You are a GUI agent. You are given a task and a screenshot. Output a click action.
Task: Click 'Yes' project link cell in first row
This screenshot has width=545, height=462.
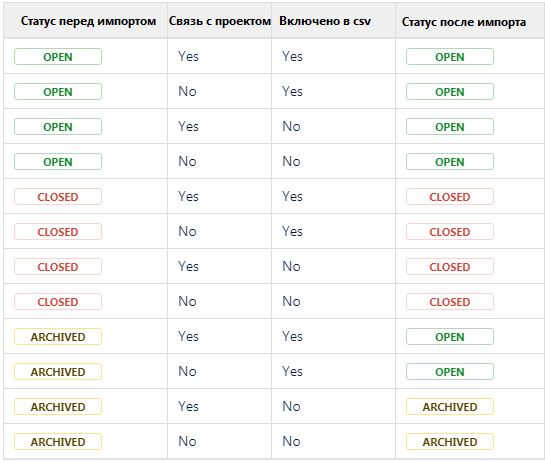(x=188, y=56)
